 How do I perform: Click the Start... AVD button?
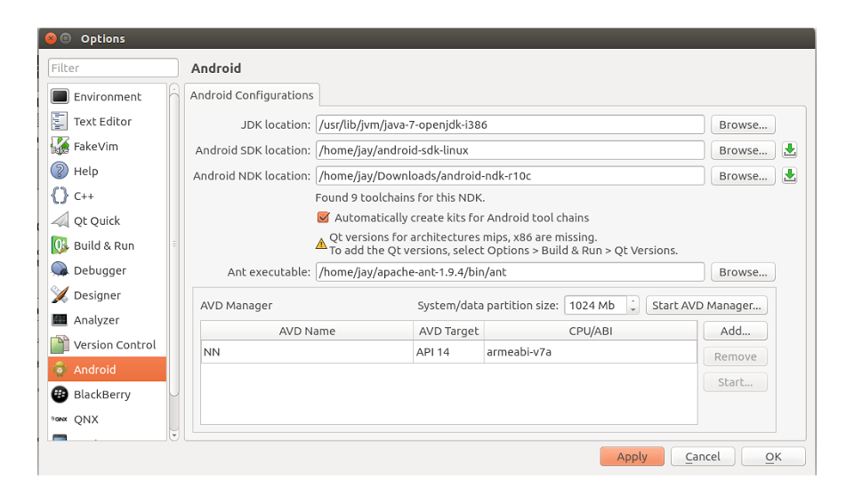[736, 382]
